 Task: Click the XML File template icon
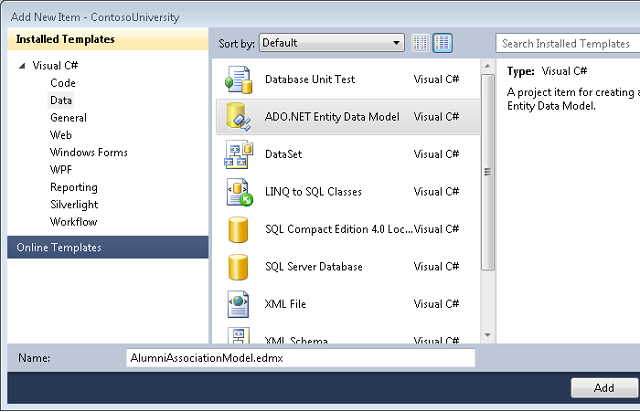238,304
